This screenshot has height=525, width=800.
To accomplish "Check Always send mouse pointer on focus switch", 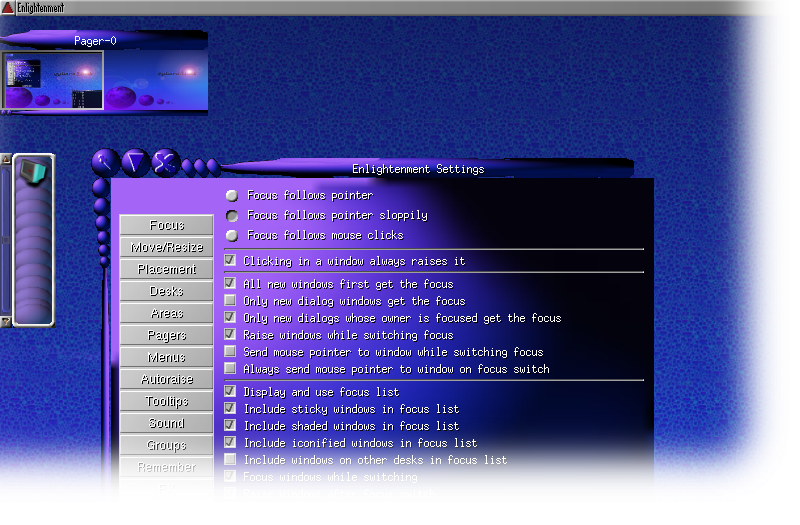I will tap(230, 368).
